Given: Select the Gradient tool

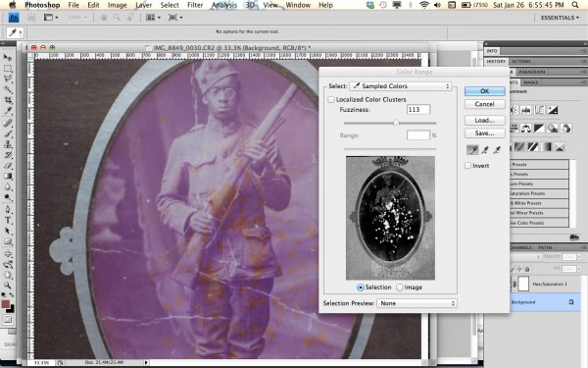Looking at the screenshot, I should 8,176.
